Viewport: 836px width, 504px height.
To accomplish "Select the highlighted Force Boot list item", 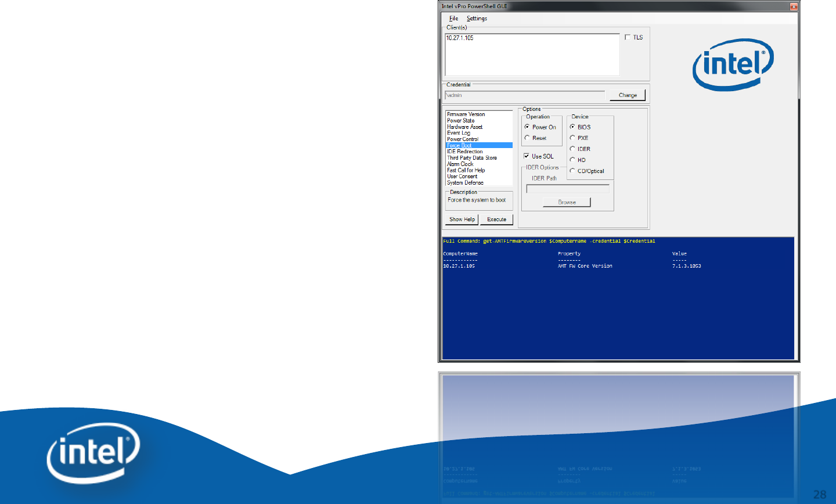I will click(479, 145).
